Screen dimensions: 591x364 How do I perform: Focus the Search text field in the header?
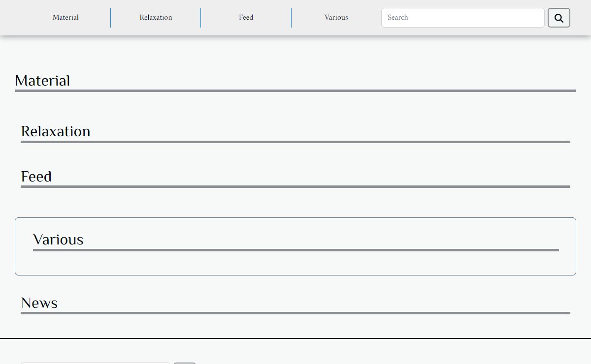coord(462,18)
